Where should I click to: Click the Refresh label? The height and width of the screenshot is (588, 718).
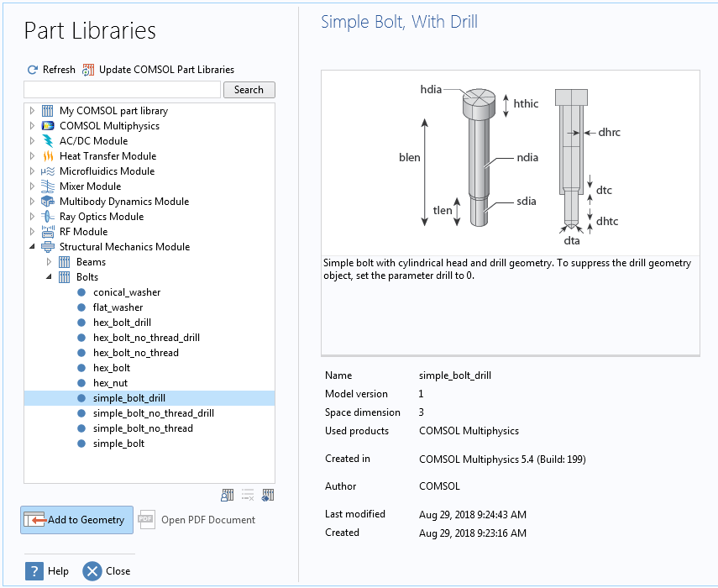click(x=59, y=70)
